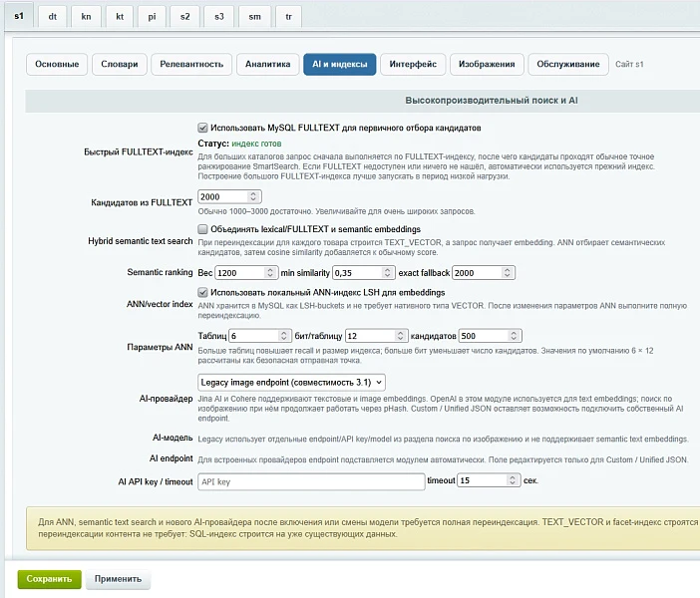Switch to the s1 site tab

(x=19, y=17)
